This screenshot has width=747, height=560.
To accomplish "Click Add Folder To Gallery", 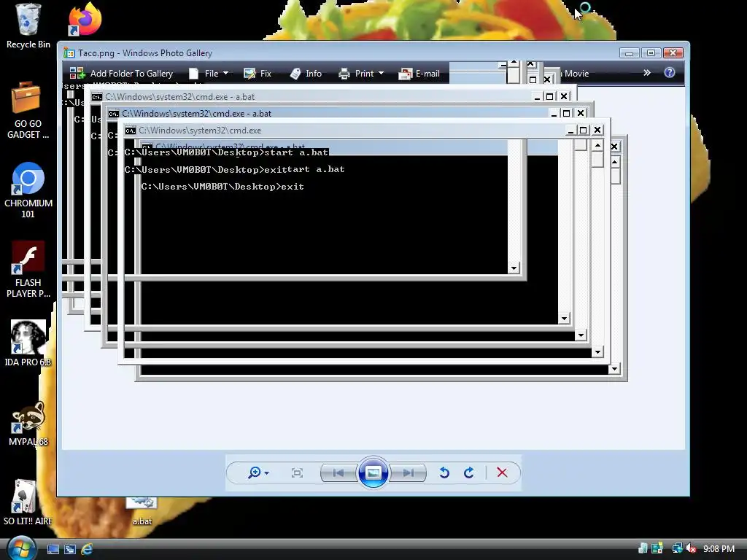I will tap(122, 74).
